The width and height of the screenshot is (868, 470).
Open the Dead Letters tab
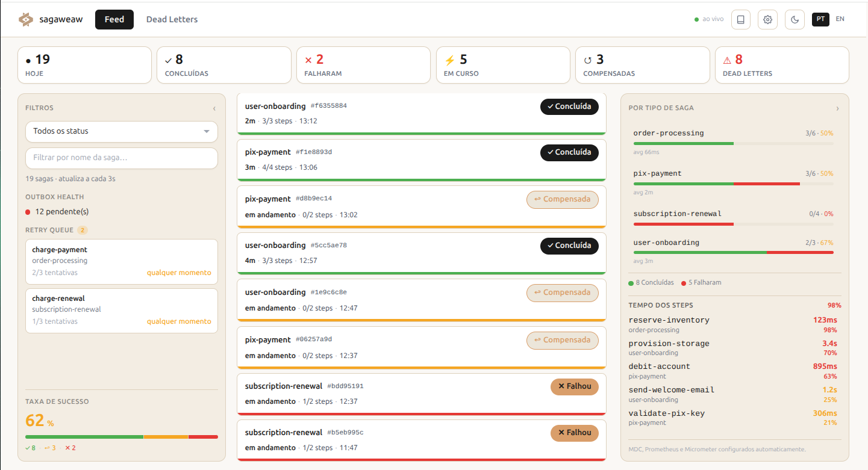[172, 19]
